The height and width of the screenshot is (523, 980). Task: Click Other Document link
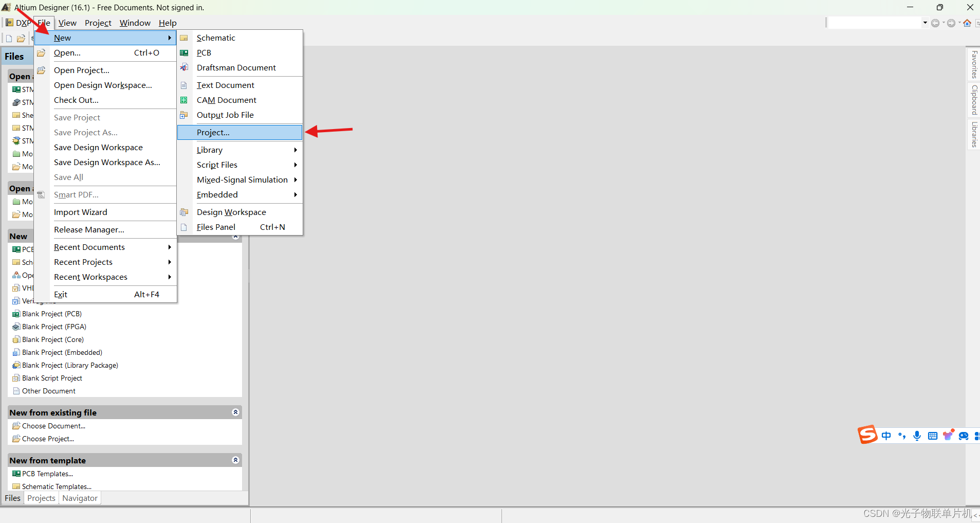coord(49,391)
